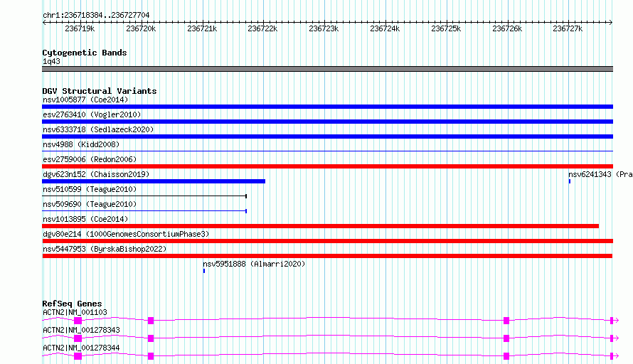Click the 236722k ruler tick label

coord(262,28)
